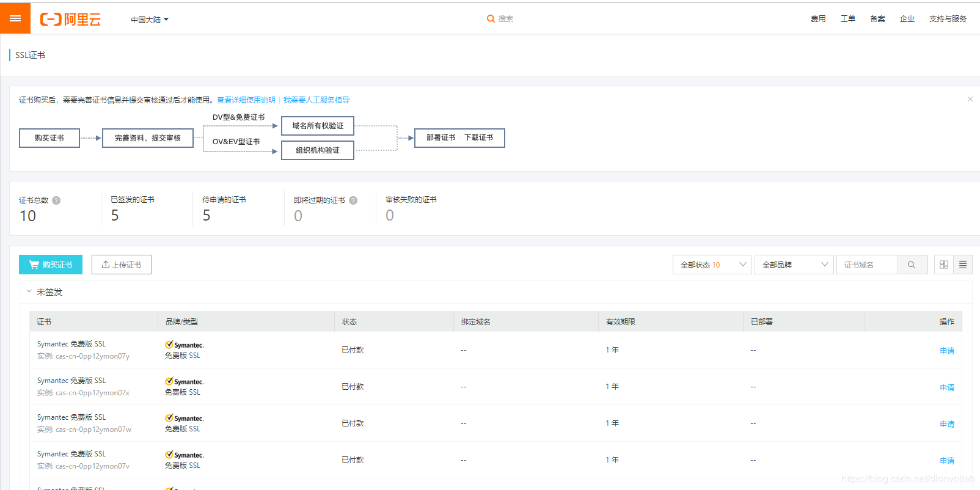Click the Alibaba Cloud logo

pyautogui.click(x=70, y=20)
